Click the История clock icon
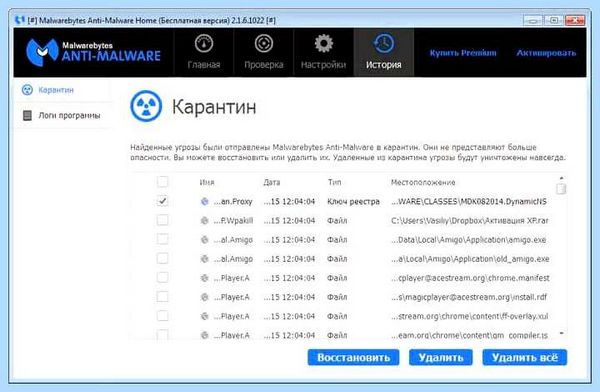Screen dimensions: 600x392 coord(383,43)
